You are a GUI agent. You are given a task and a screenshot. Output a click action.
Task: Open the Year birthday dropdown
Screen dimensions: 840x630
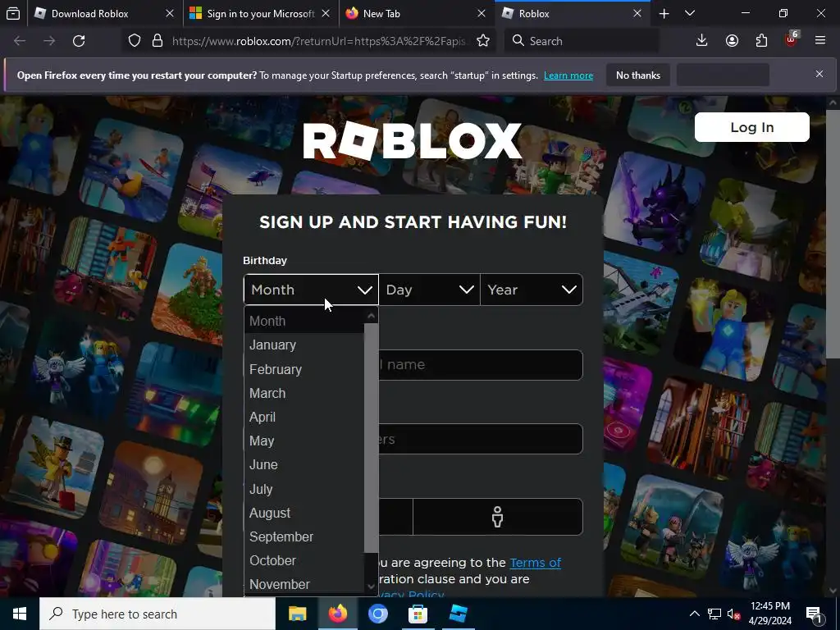tap(532, 290)
